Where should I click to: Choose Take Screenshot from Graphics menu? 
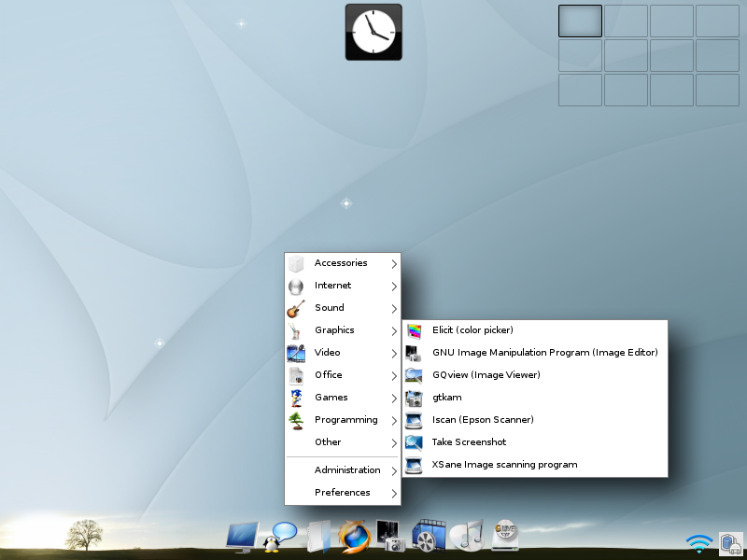534,442
